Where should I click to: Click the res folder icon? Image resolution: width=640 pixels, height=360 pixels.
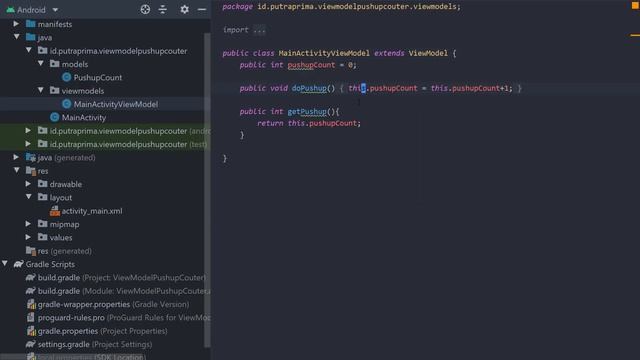[31, 171]
